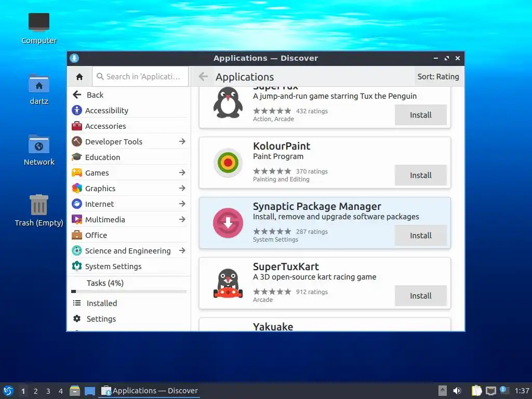Expand Science and Engineering subcategory arrow
The image size is (532, 399).
point(182,251)
